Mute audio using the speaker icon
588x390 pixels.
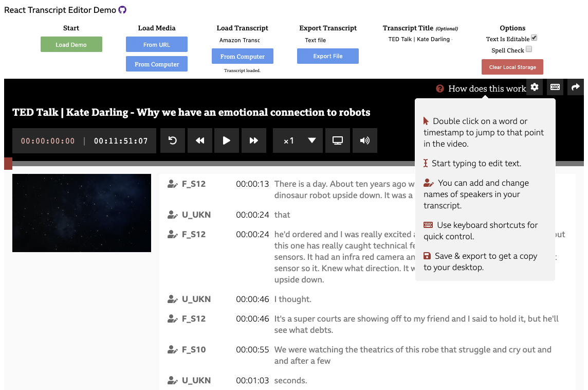pos(364,140)
